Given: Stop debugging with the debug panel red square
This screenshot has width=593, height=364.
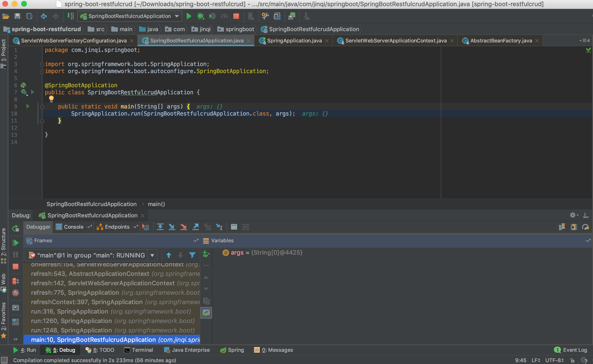Looking at the screenshot, I should click(16, 266).
